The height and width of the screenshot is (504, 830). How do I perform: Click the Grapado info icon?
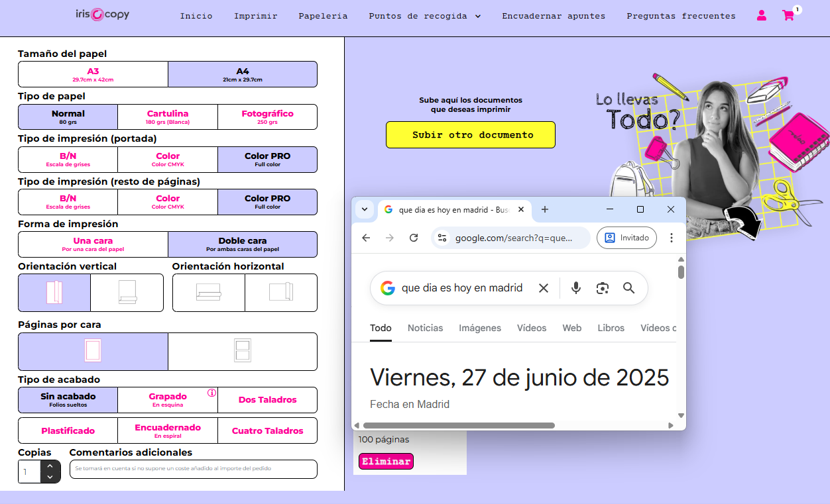coord(212,393)
